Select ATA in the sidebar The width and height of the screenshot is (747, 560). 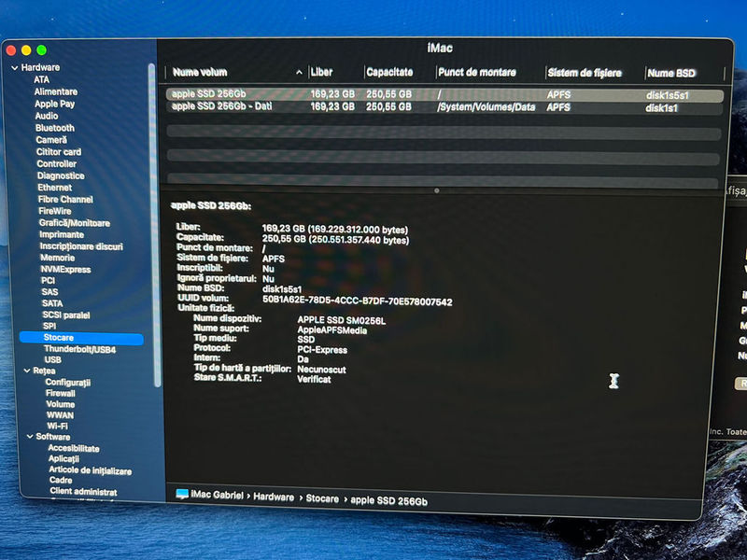pos(41,79)
